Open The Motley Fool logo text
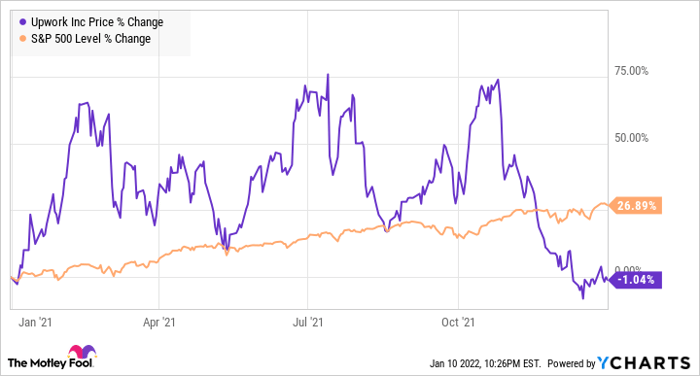The image size is (700, 376). coord(50,363)
